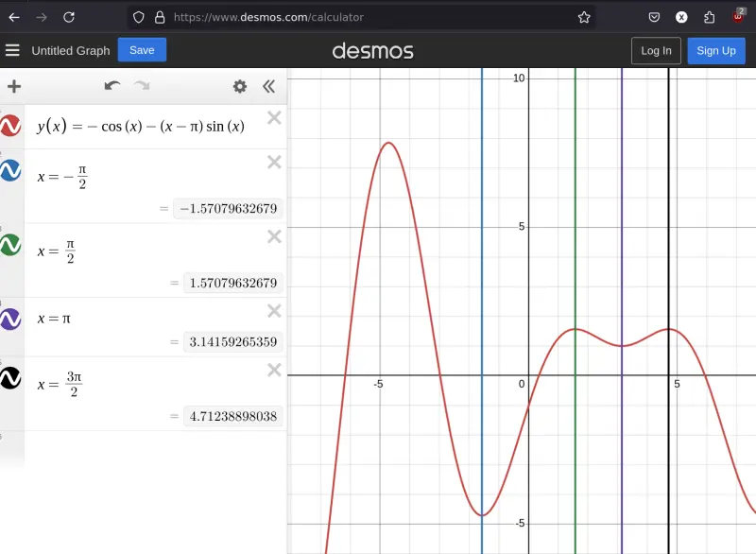Click the desmos logo
756x554 pixels.
point(372,51)
